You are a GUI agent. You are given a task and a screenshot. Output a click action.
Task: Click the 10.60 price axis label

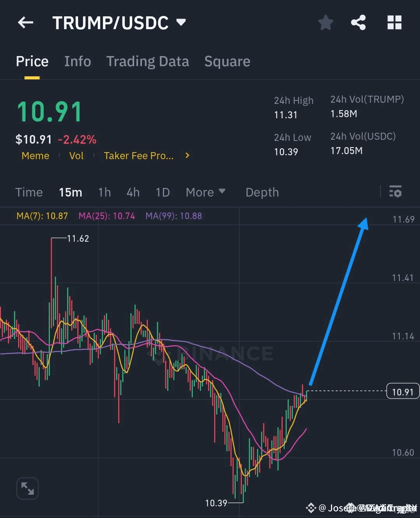point(403,452)
